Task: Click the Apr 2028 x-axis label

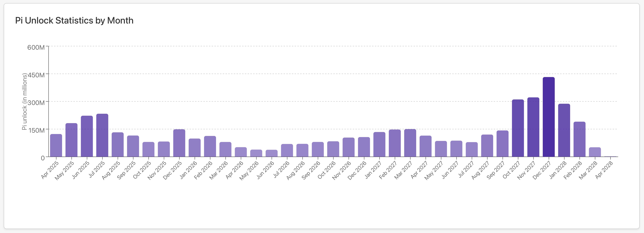Action: 604,170
